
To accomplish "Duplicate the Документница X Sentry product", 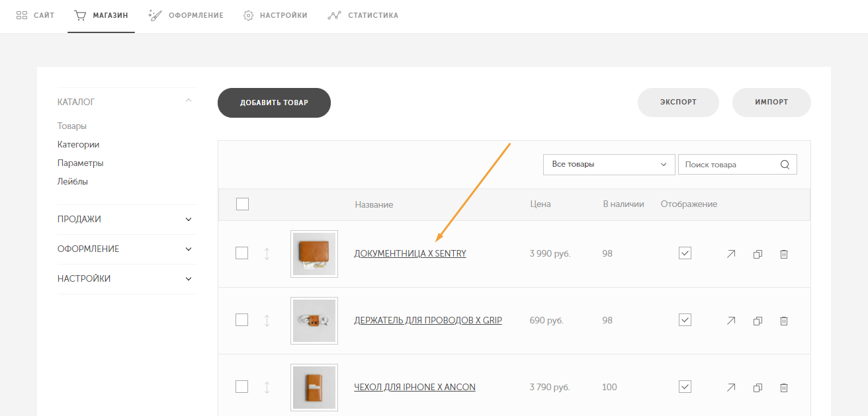I will 758,254.
